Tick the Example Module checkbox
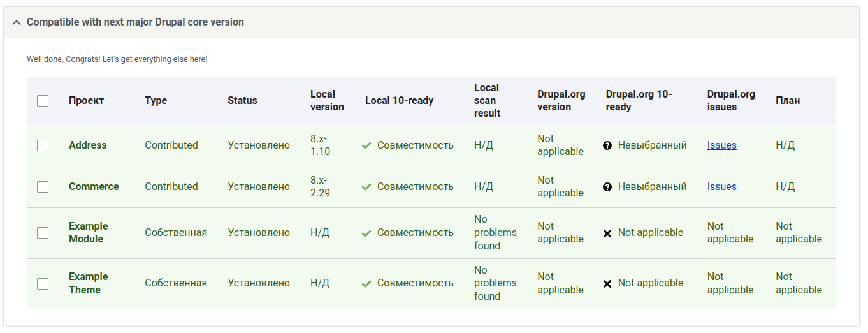 click(x=43, y=233)
